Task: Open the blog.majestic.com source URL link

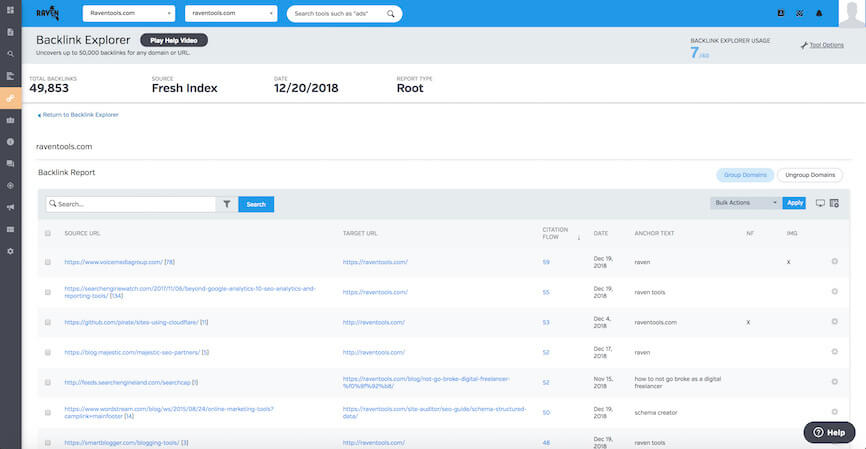Action: (132, 352)
